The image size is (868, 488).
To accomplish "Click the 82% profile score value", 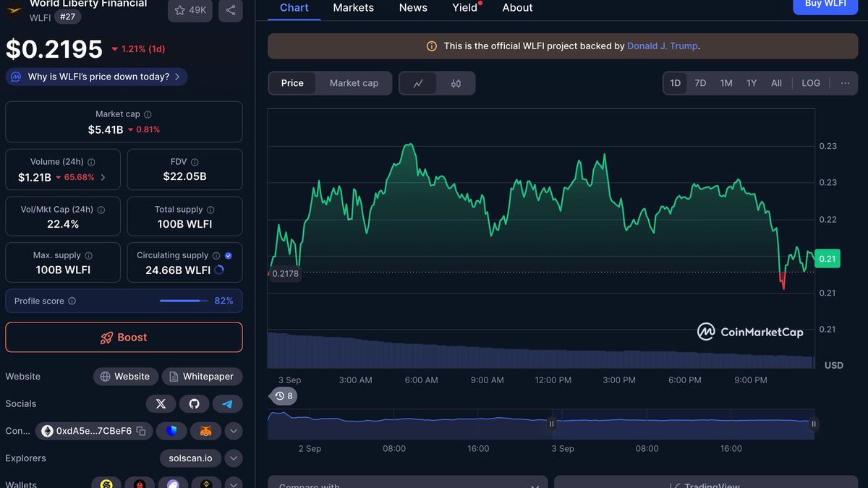I will click(x=224, y=301).
